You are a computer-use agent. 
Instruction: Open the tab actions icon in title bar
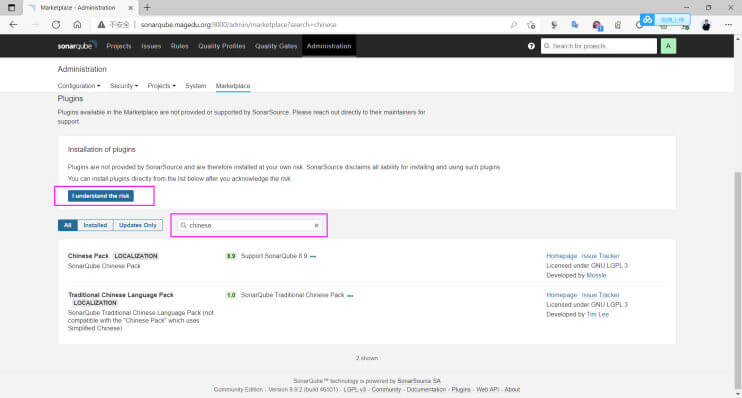(11, 8)
